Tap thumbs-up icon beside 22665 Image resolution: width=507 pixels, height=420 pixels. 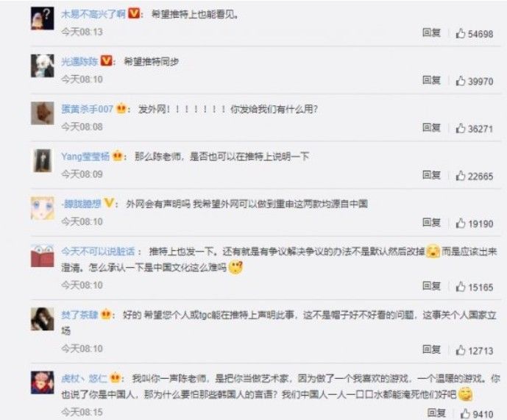pyautogui.click(x=460, y=176)
